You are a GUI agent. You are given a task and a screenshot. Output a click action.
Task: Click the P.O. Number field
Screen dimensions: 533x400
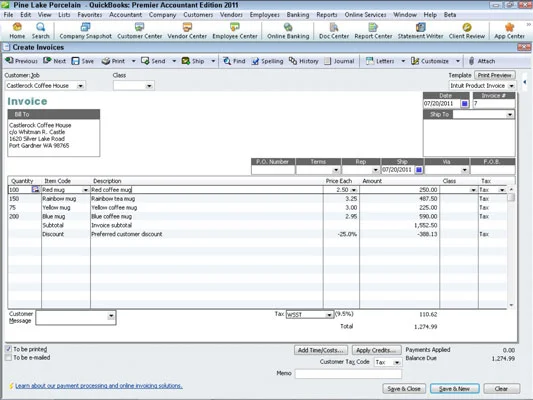click(273, 170)
